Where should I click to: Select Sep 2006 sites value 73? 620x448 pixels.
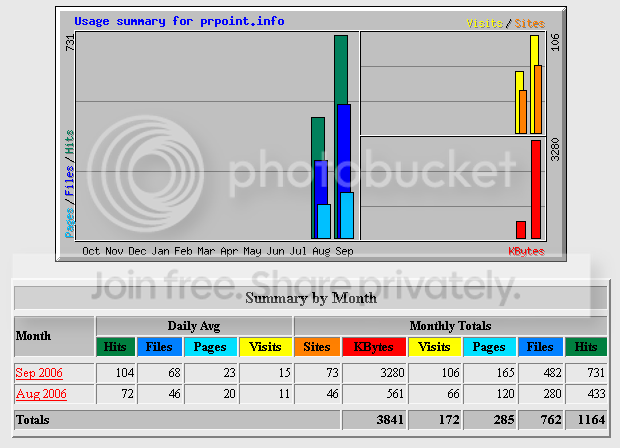332,373
